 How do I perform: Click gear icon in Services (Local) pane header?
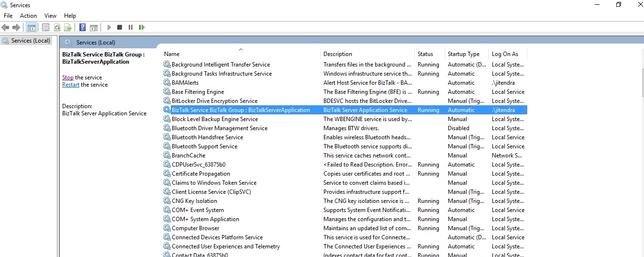68,42
